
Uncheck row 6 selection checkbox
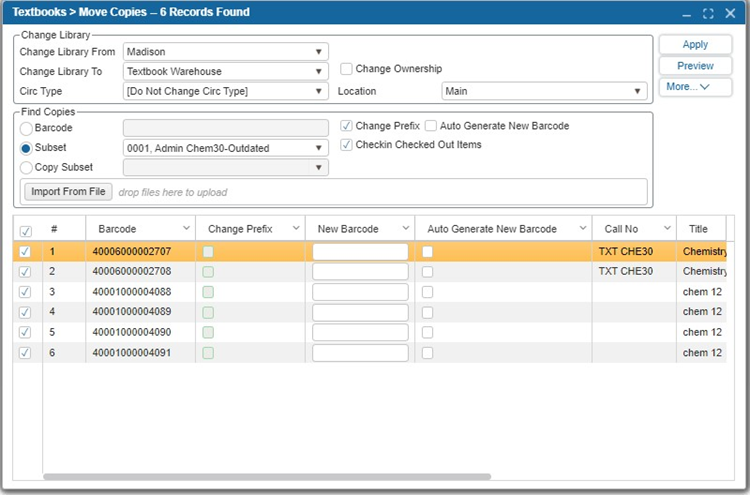[x=25, y=353]
